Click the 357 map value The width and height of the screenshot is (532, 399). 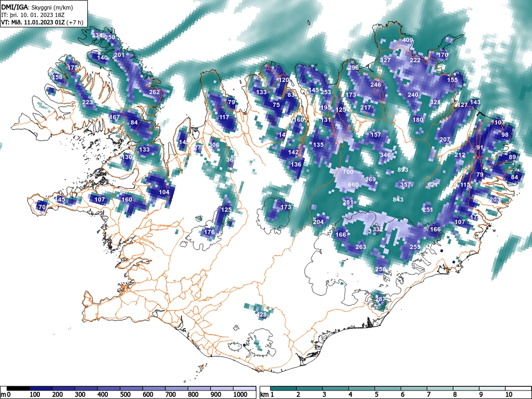pyautogui.click(x=405, y=185)
